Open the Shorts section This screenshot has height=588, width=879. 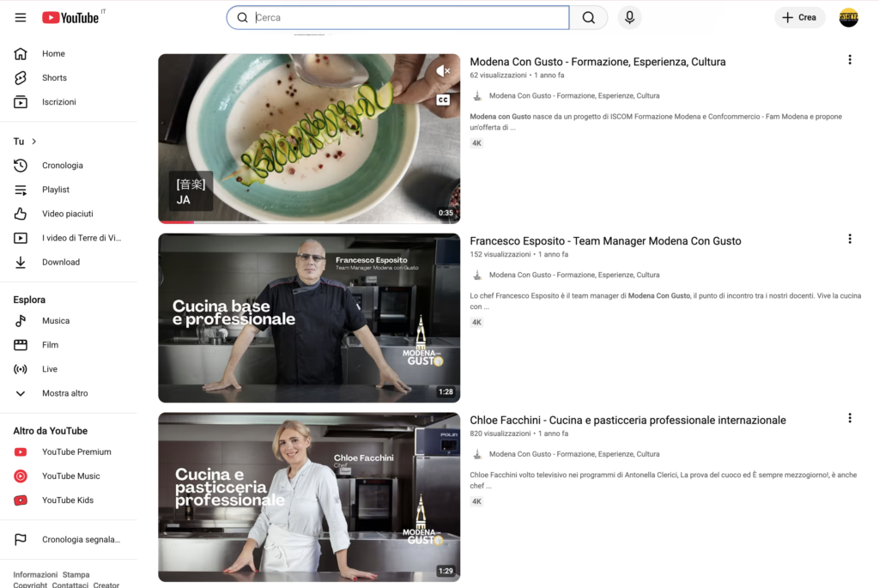coord(54,78)
